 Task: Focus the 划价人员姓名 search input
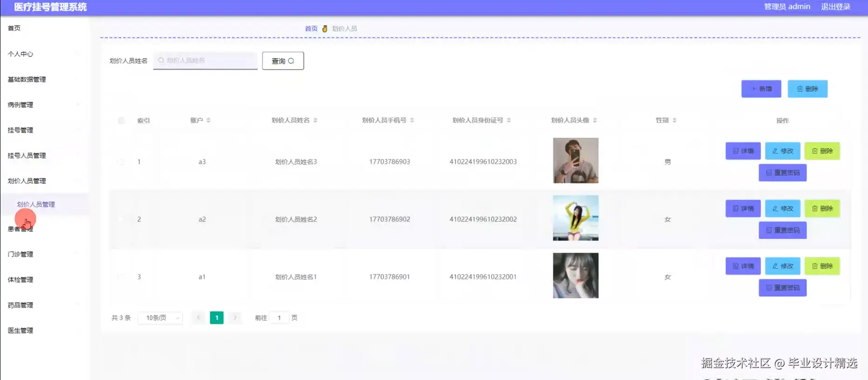[x=205, y=61]
